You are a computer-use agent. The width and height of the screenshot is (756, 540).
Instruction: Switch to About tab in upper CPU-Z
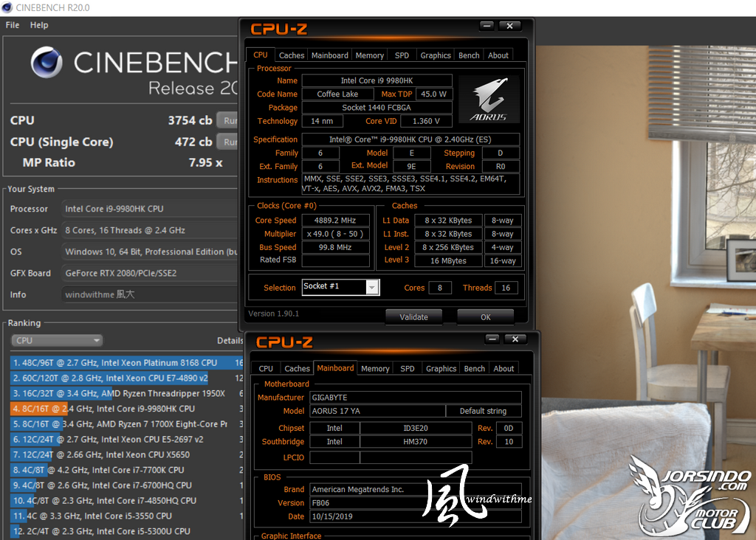[x=498, y=55]
